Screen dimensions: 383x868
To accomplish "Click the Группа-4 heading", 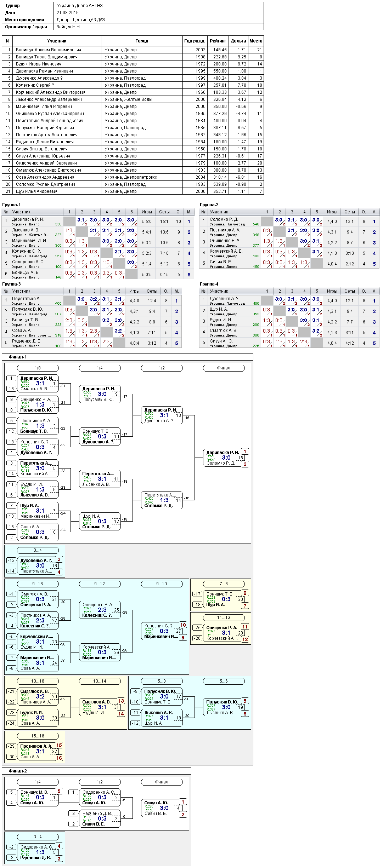I will [209, 284].
